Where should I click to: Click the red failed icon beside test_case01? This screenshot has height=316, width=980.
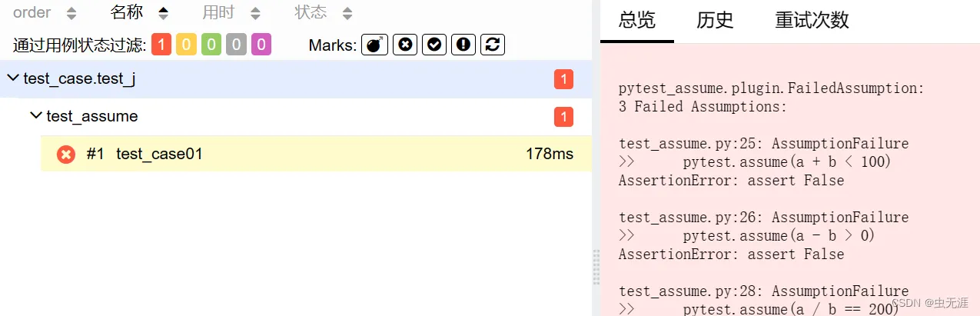point(66,154)
